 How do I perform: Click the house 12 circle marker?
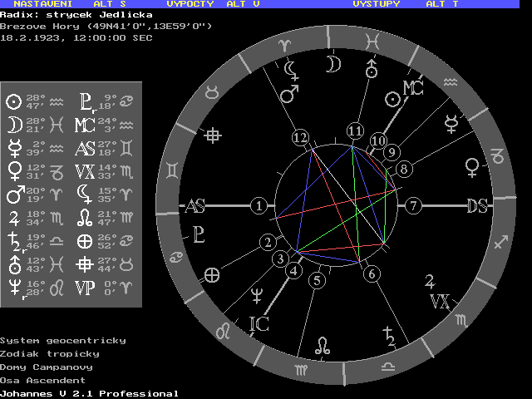pos(300,136)
